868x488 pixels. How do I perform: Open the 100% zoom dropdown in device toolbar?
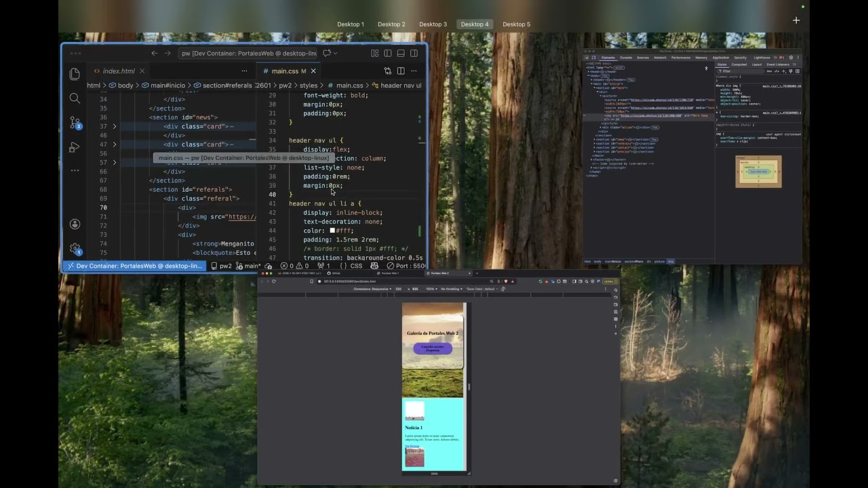pos(431,289)
